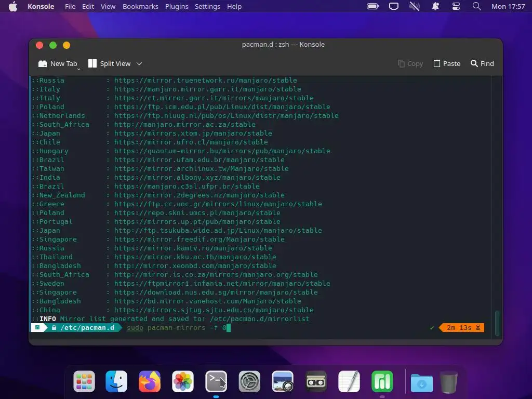Click the terminal vertical scrollbar handle
Image resolution: width=532 pixels, height=399 pixels.
pyautogui.click(x=497, y=323)
